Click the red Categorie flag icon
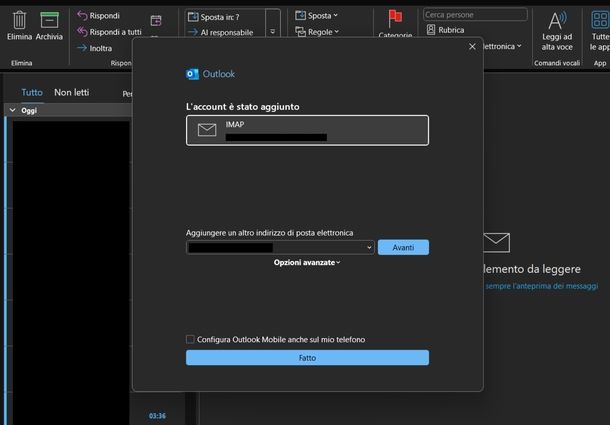610x425 pixels. [395, 18]
